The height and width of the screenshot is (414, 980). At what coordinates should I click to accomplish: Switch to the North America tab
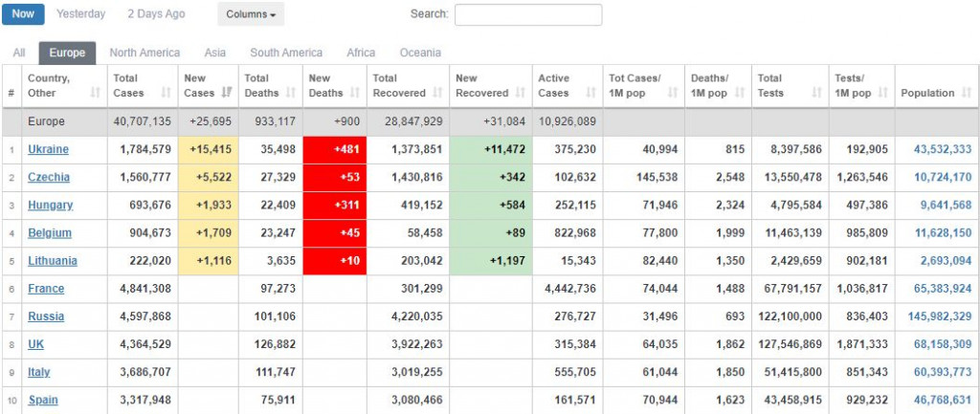[145, 53]
